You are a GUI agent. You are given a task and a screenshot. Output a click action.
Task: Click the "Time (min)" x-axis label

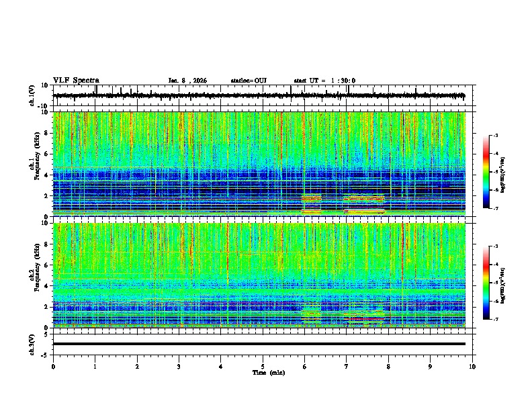(269, 373)
